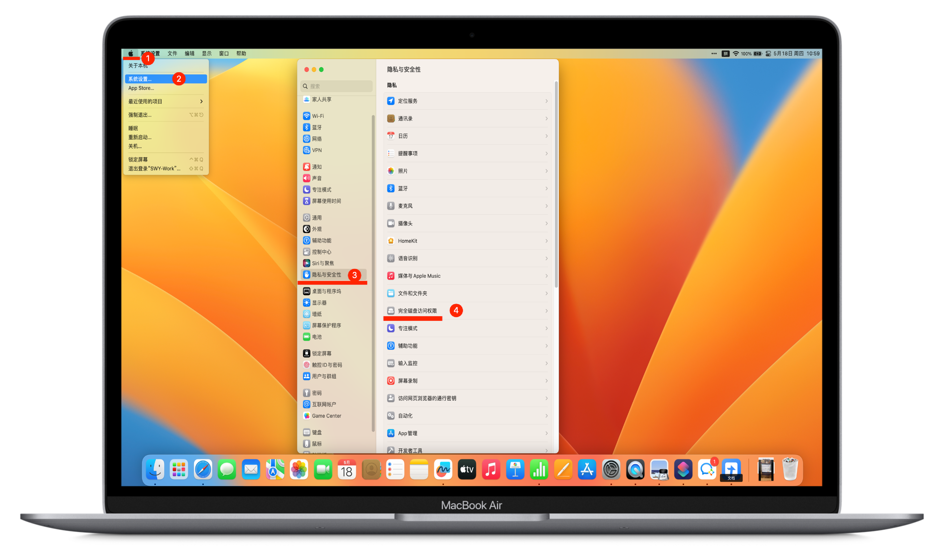The width and height of the screenshot is (945, 560).
Task: Select 隐私与安全性 in the sidebar
Action: [326, 275]
